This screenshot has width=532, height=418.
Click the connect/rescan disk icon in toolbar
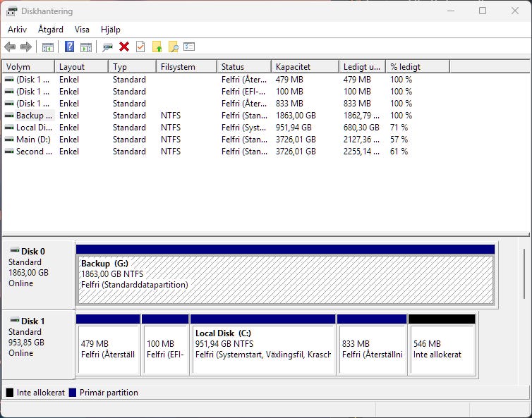(x=108, y=47)
